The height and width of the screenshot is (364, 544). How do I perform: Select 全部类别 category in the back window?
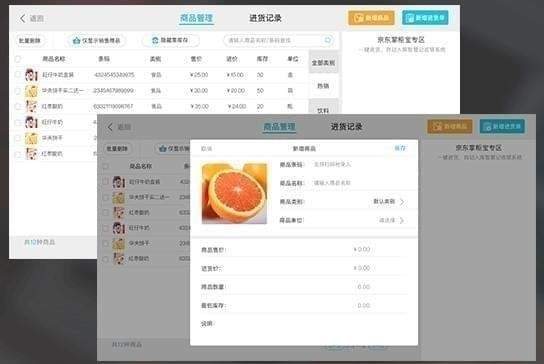click(x=323, y=63)
